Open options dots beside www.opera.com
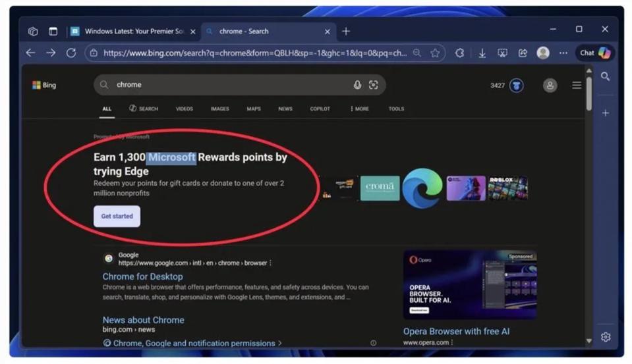Image resolution: width=632 pixels, height=364 pixels. [452, 342]
